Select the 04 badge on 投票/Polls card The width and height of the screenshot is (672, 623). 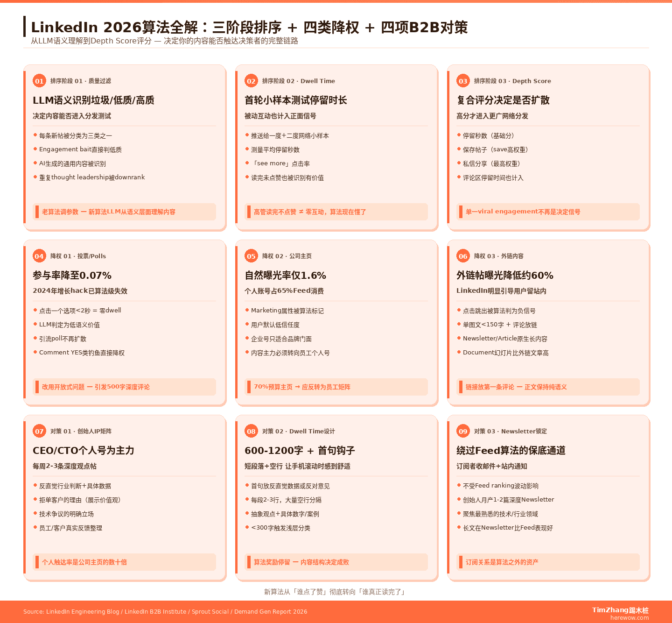(39, 256)
